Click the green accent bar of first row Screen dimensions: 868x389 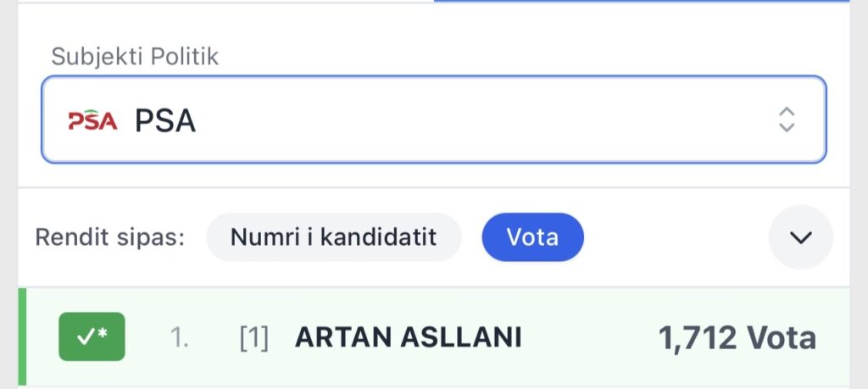coord(23,338)
